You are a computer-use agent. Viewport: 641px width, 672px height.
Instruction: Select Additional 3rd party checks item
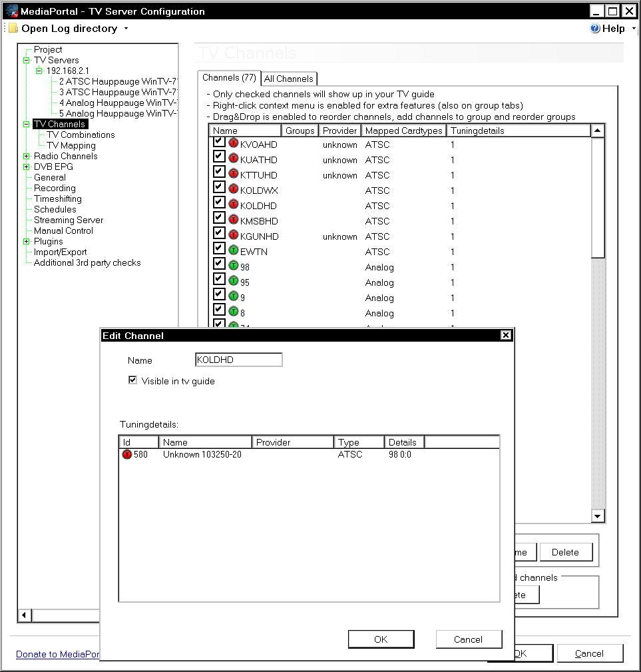point(87,262)
